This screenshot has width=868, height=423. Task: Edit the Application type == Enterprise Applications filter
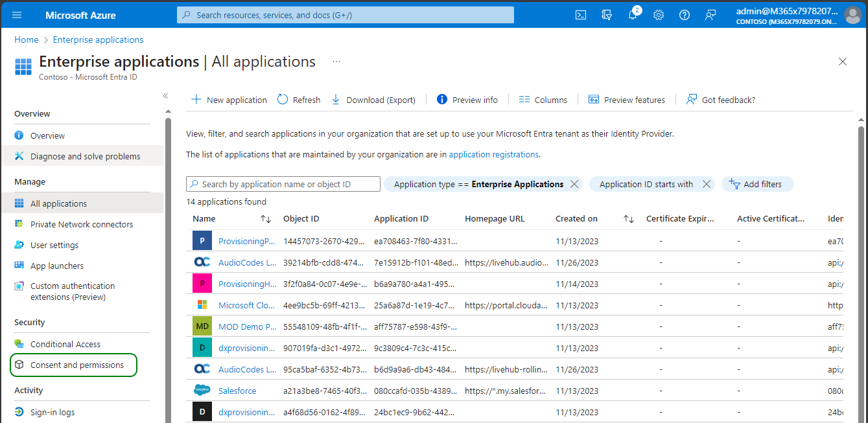(478, 184)
